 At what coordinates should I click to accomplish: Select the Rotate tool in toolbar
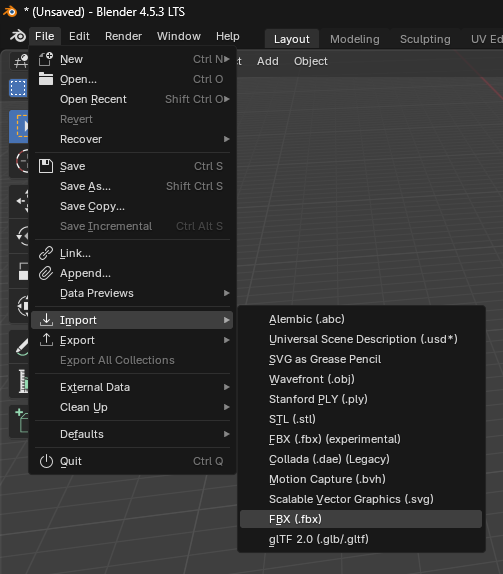pos(20,236)
